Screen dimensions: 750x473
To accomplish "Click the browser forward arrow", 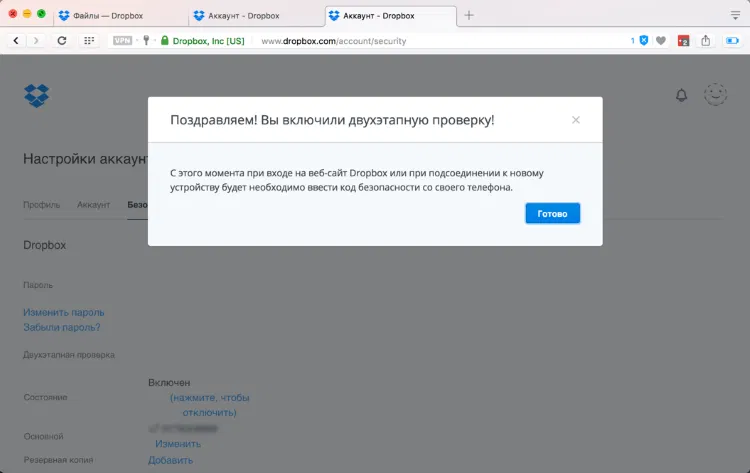I will point(36,41).
